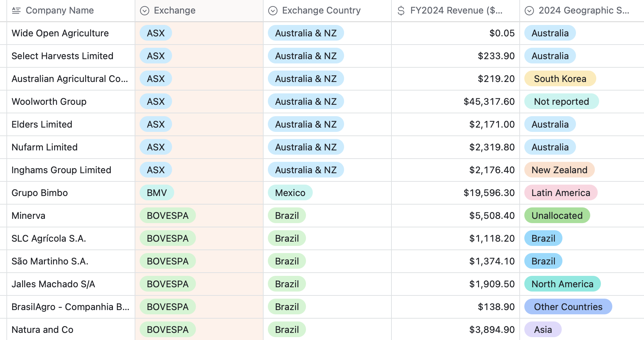Select the Jalles Machado S/A cell

(x=71, y=284)
